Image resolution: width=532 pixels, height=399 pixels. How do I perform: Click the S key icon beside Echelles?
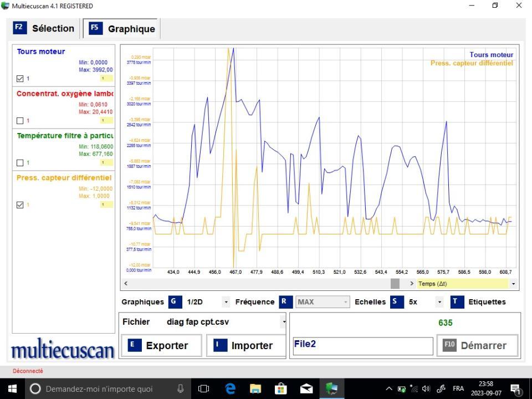coord(397,301)
